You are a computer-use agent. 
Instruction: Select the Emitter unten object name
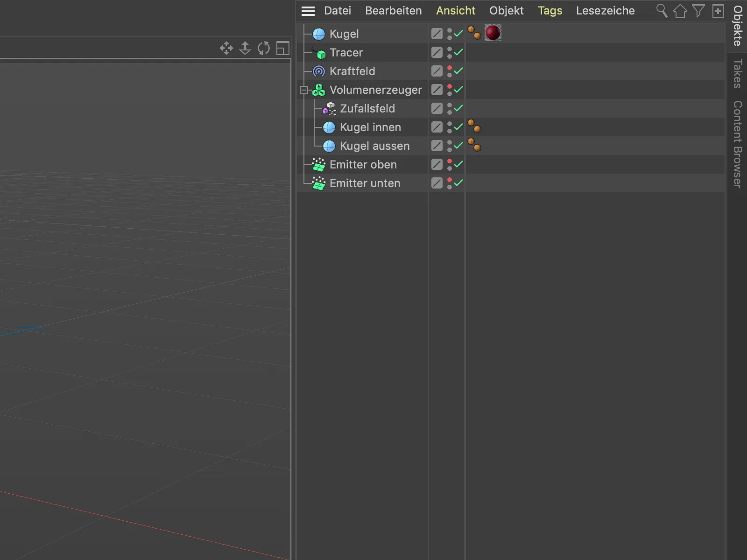point(365,183)
